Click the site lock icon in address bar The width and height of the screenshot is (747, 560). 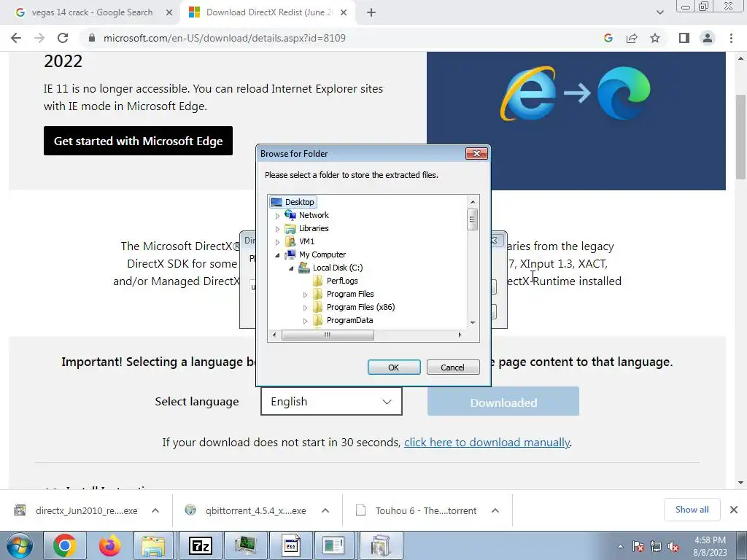pyautogui.click(x=92, y=38)
